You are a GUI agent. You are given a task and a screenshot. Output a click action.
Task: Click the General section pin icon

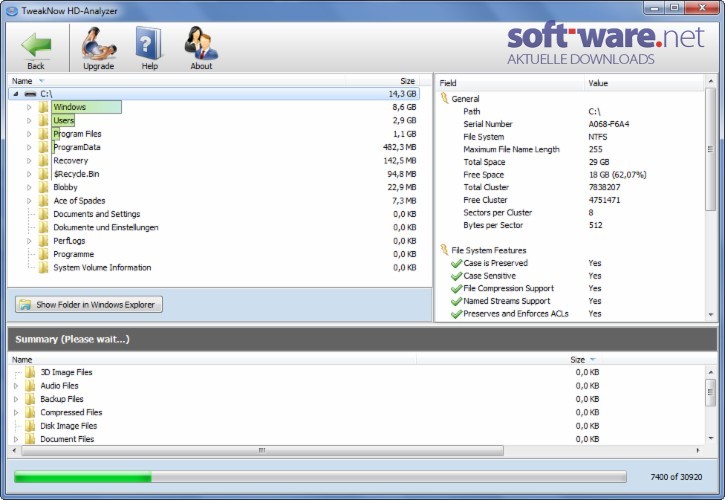[x=444, y=98]
